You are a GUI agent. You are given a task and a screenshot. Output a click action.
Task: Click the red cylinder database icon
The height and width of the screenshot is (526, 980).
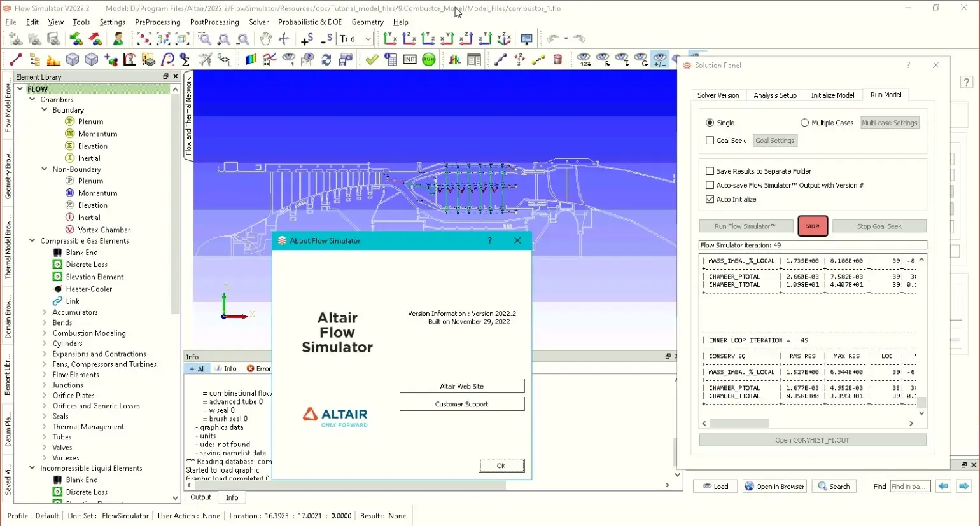pos(557,60)
